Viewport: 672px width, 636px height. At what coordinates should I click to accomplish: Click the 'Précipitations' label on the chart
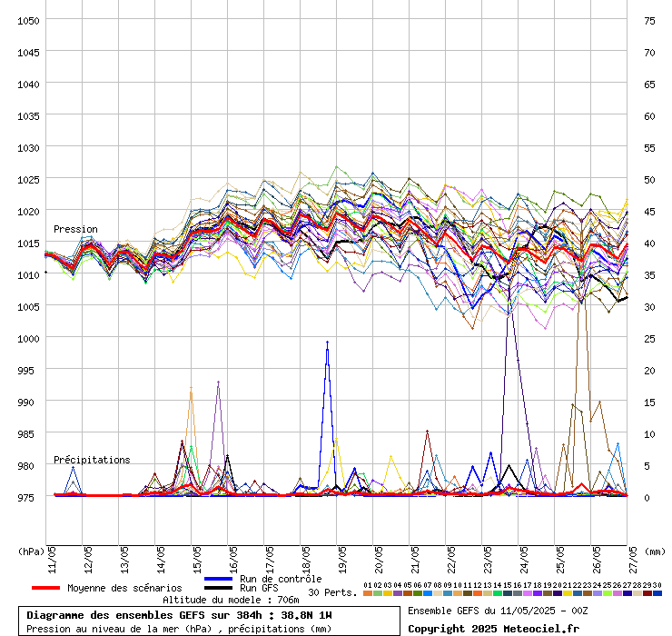92,460
